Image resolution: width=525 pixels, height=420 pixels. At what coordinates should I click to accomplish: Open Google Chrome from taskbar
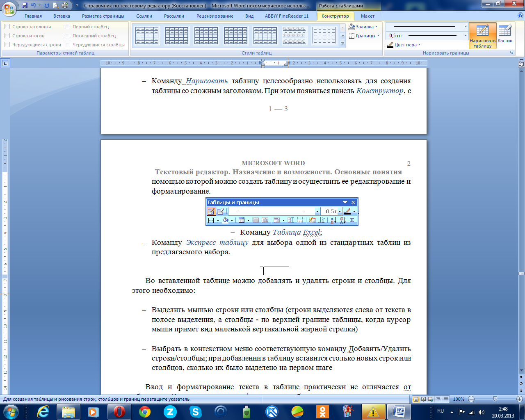[x=145, y=411]
